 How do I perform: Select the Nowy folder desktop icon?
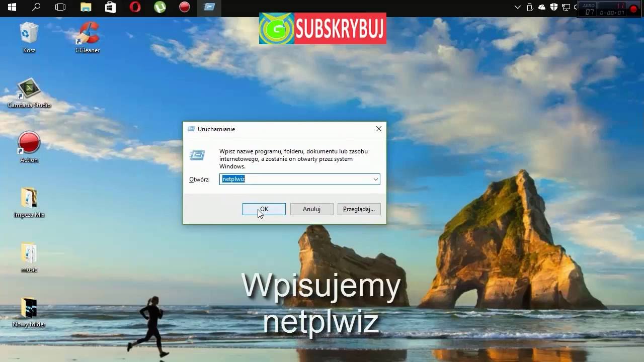pos(29,312)
